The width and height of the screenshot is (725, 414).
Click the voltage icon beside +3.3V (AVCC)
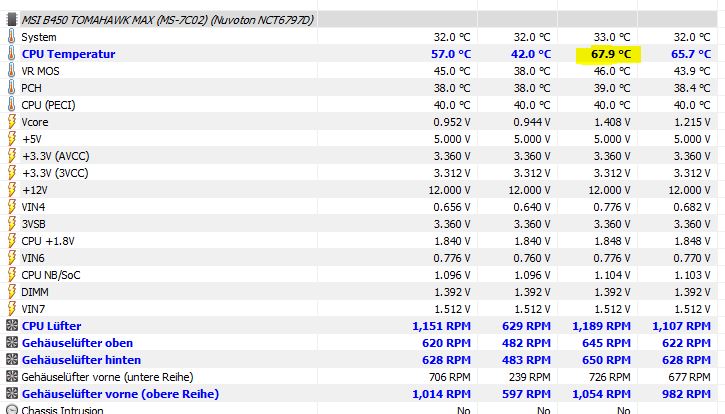click(x=12, y=156)
